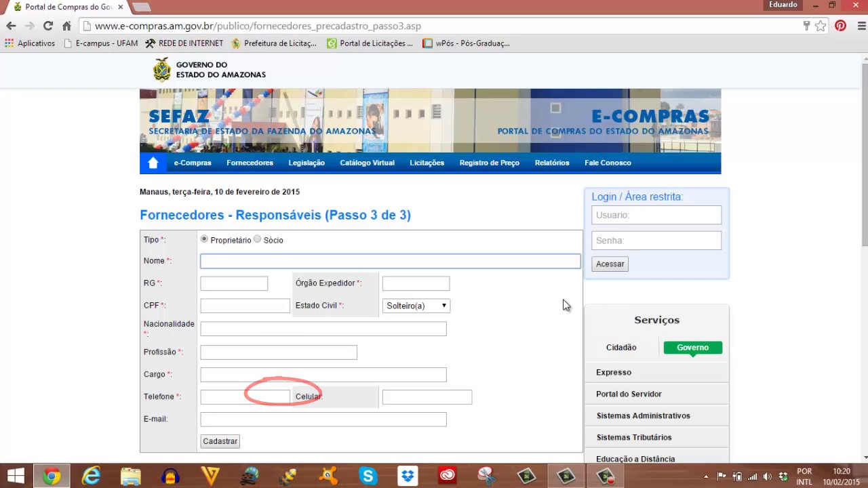
Task: Click the Profissão input field
Action: [x=279, y=352]
